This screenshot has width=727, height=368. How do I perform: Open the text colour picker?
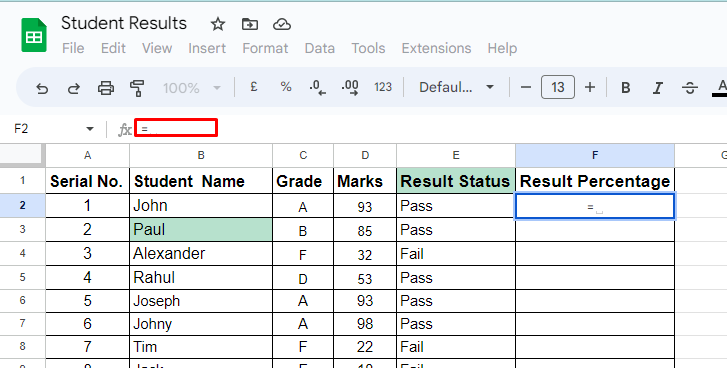[721, 88]
